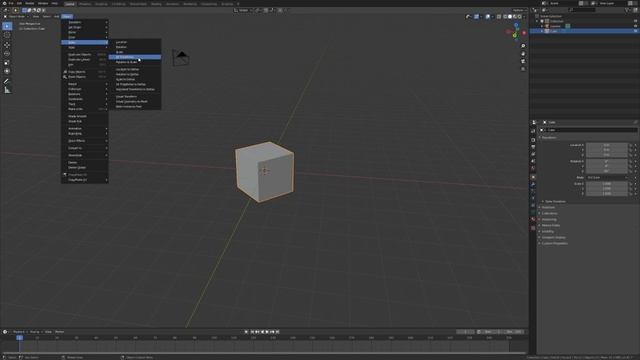The width and height of the screenshot is (640, 360).
Task: Click the viewport pan hand icon
Action: coord(523,53)
